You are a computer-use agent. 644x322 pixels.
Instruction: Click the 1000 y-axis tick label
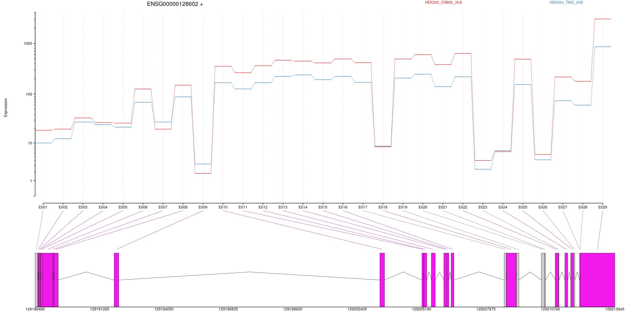(28, 43)
